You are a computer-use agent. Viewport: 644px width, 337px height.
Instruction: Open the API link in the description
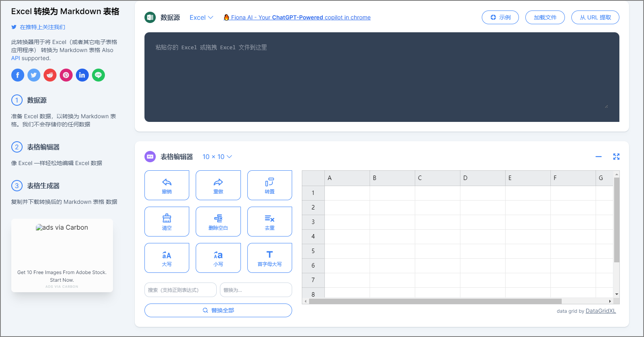15,58
